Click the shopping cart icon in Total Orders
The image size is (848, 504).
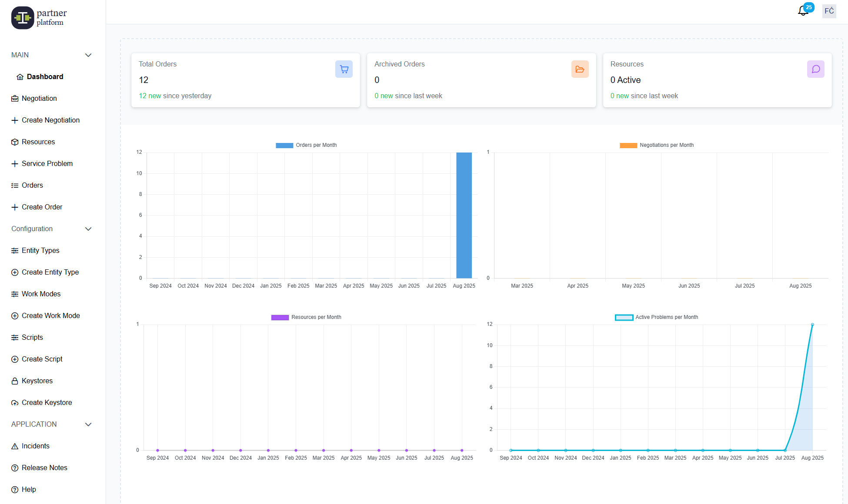pyautogui.click(x=344, y=69)
